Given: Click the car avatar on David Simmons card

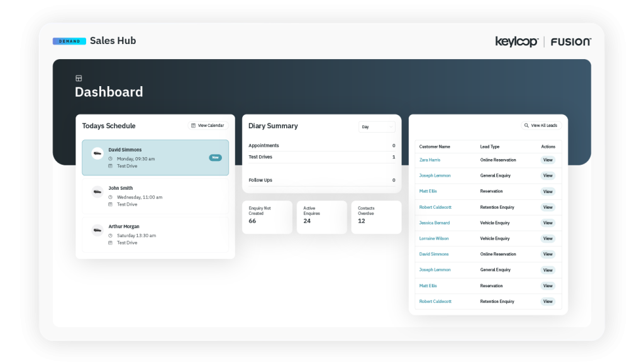Looking at the screenshot, I should (x=97, y=154).
